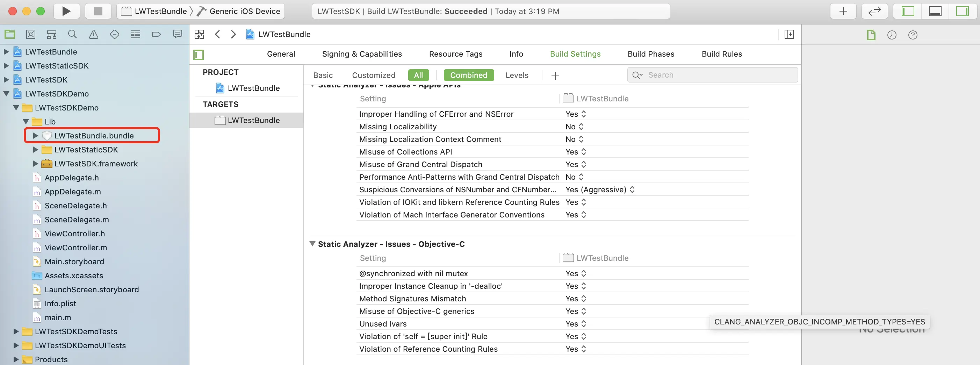Open Suspicious Conversions Yes (Aggressive) popup
The width and height of the screenshot is (980, 365).
[600, 189]
